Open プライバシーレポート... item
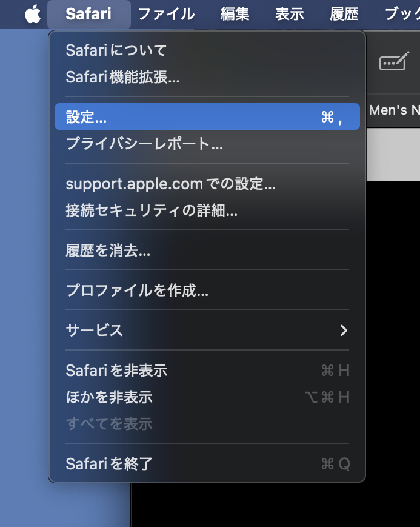This screenshot has height=527, width=420. click(207, 144)
